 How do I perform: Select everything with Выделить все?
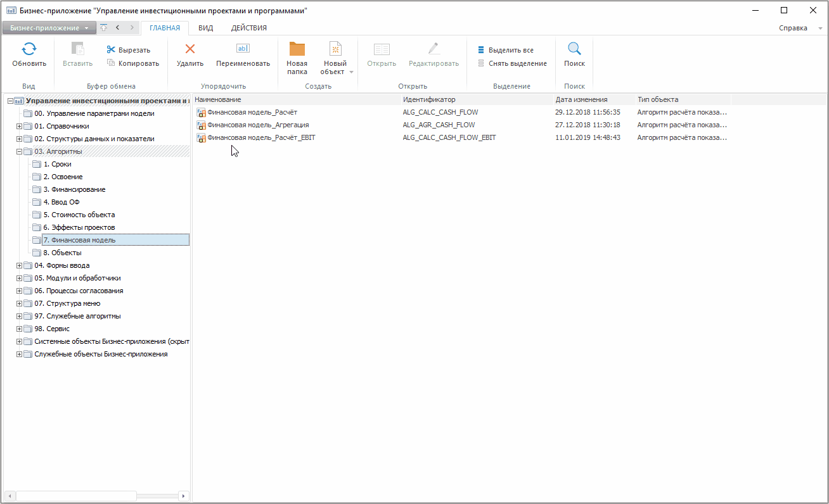coord(506,50)
